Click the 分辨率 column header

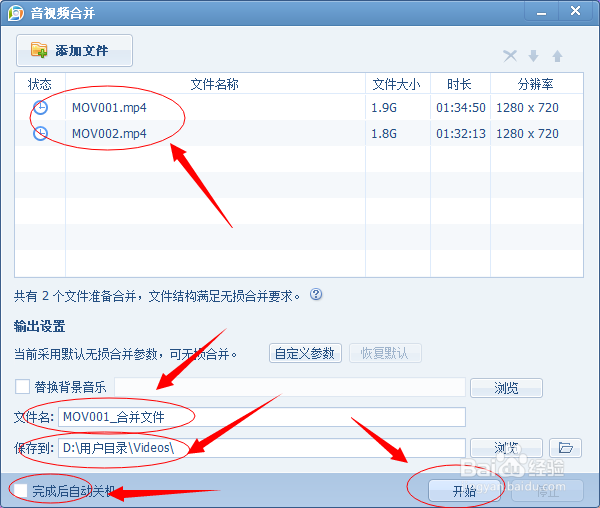pos(536,84)
